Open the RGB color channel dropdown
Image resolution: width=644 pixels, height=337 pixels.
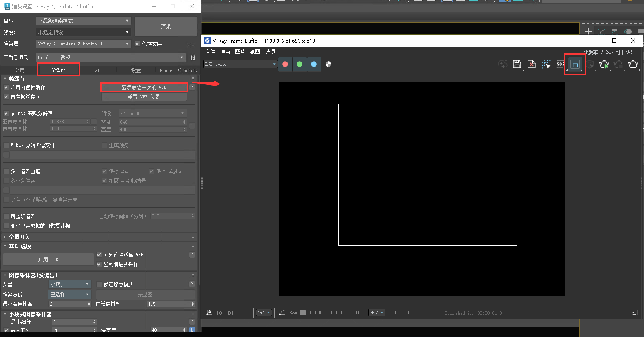(240, 64)
